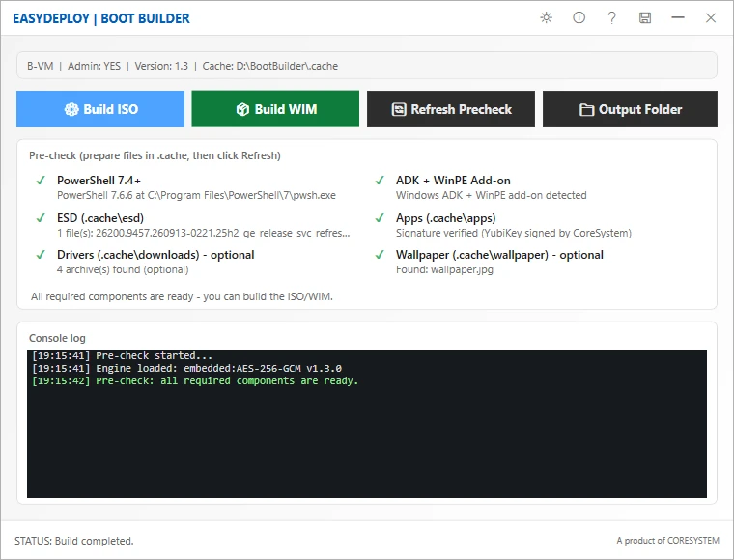
Task: Click inside the empty console log area
Action: (367, 442)
